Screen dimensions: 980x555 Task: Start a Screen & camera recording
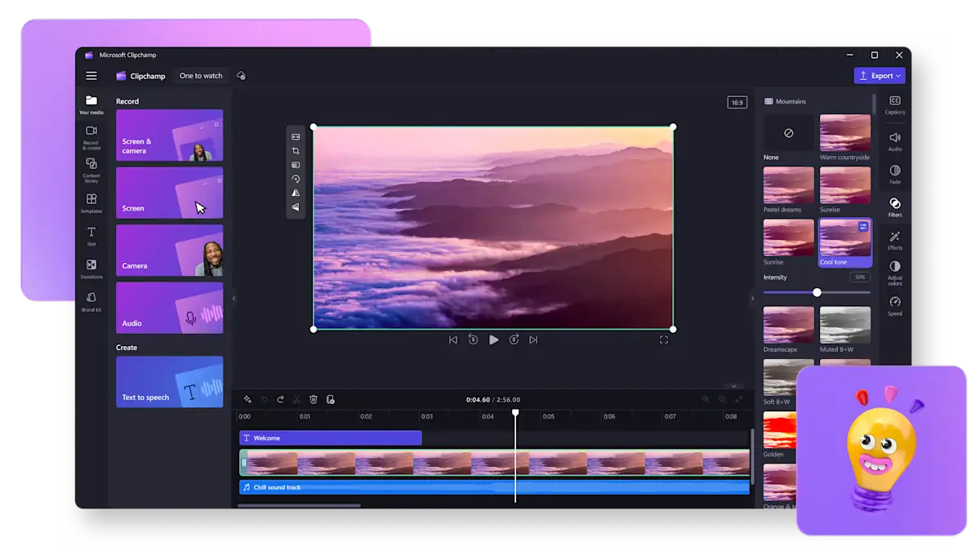click(x=169, y=135)
